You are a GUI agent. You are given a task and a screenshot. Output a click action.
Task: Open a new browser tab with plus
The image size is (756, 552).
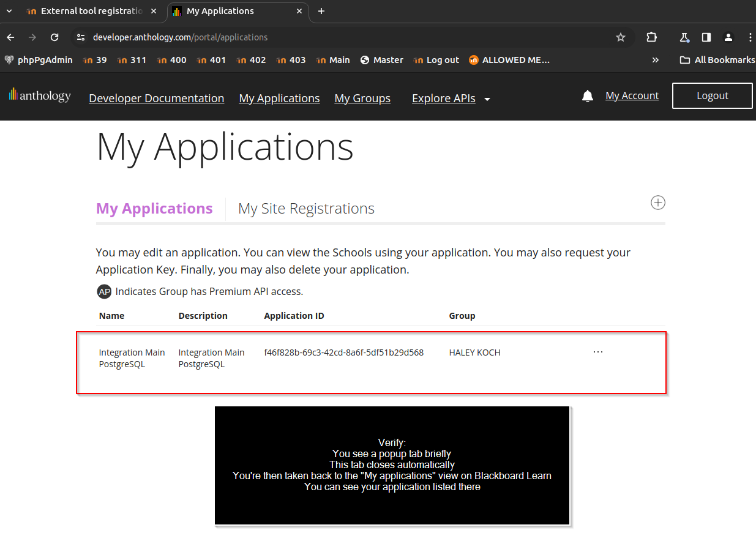321,11
